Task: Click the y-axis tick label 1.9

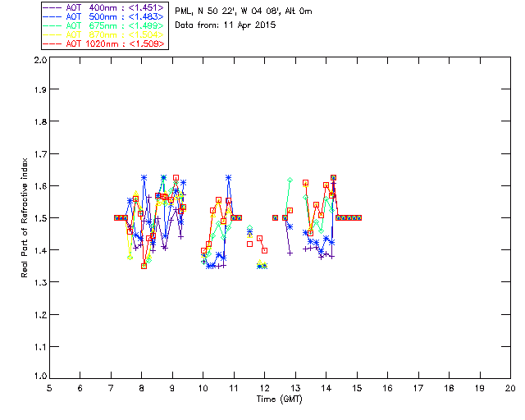Action: tap(40, 89)
